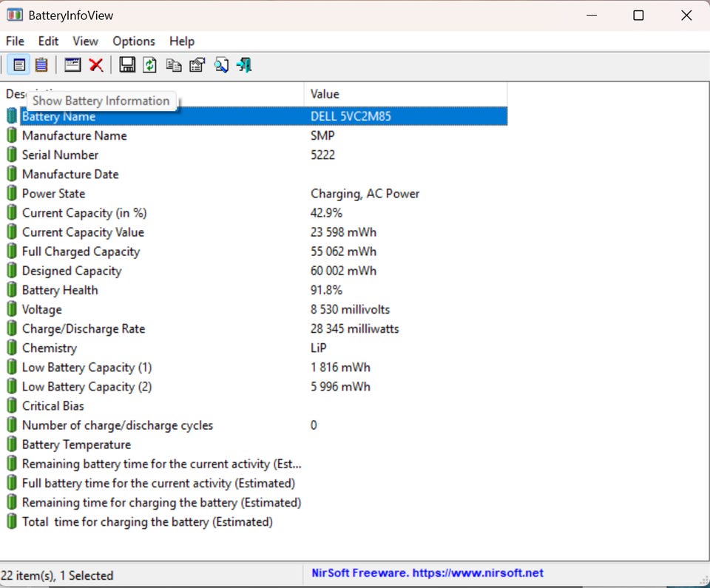
Task: Click the red X delete toolbar icon
Action: pos(96,65)
